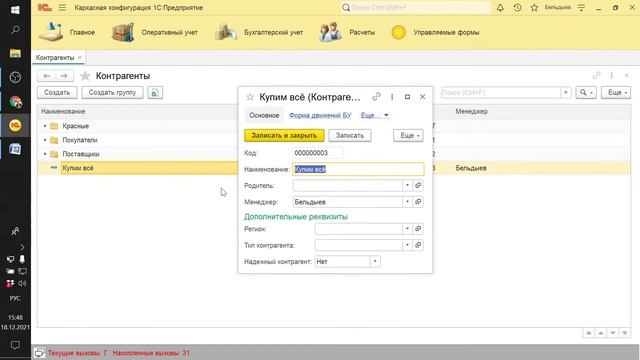
Task: Clear the list search field
Action: (566, 93)
